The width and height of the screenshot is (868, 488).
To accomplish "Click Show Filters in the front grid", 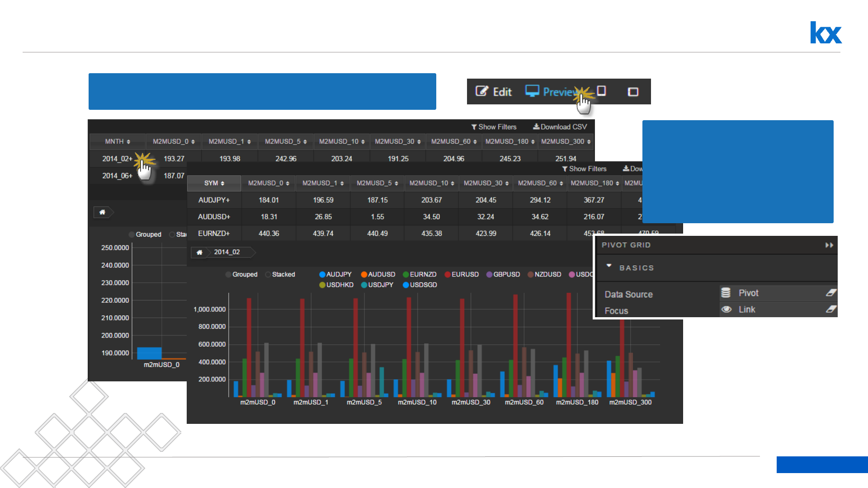I will [584, 169].
